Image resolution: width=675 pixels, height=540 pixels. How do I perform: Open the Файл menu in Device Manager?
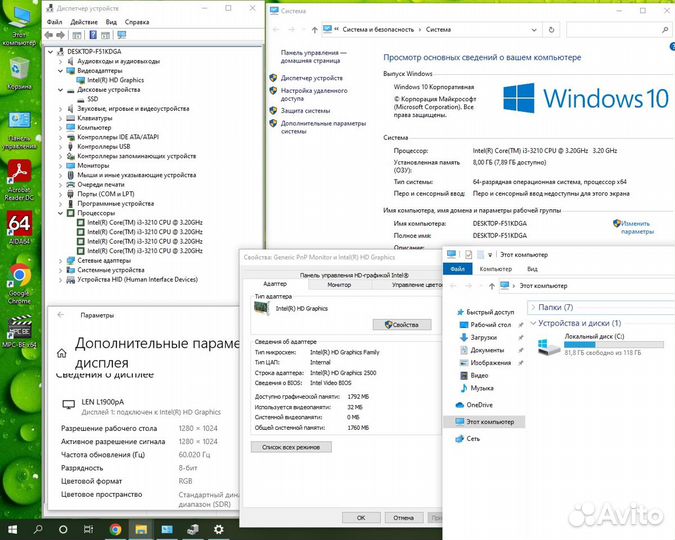pyautogui.click(x=54, y=22)
